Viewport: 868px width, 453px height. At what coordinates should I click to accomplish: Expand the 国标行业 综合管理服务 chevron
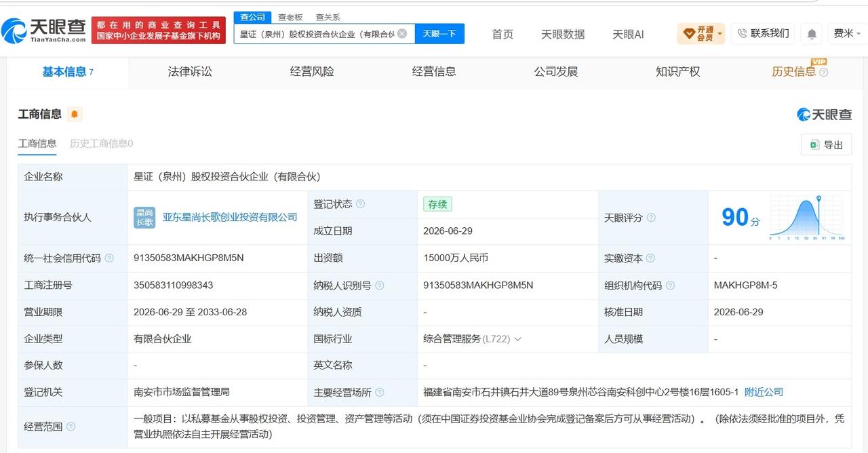point(518,339)
